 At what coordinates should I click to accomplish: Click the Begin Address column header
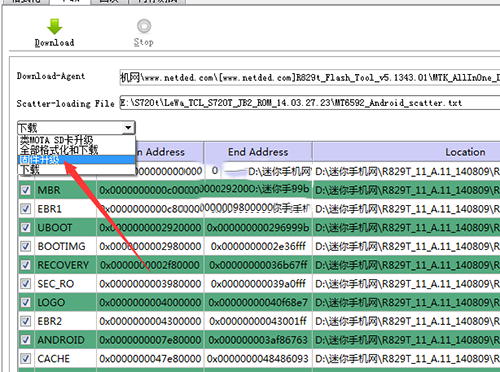(x=169, y=152)
